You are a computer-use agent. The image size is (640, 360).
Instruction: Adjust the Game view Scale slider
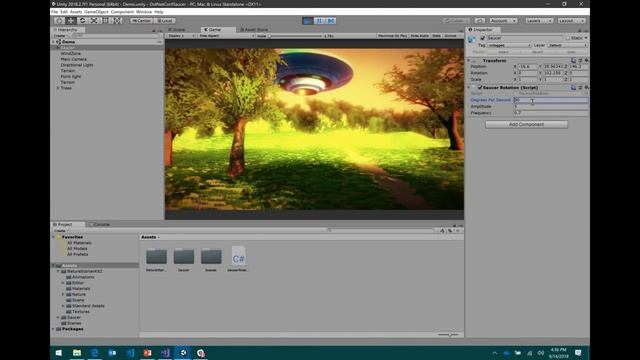tap(296, 36)
